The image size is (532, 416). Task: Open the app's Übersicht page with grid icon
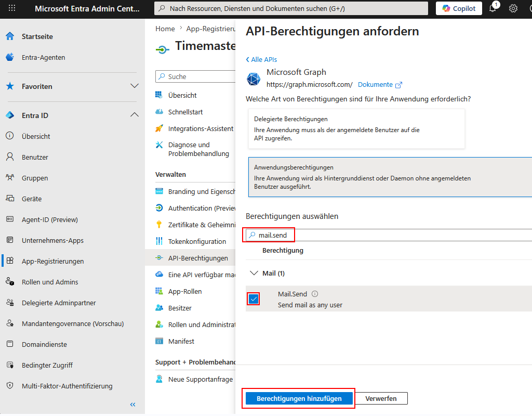[x=182, y=96]
